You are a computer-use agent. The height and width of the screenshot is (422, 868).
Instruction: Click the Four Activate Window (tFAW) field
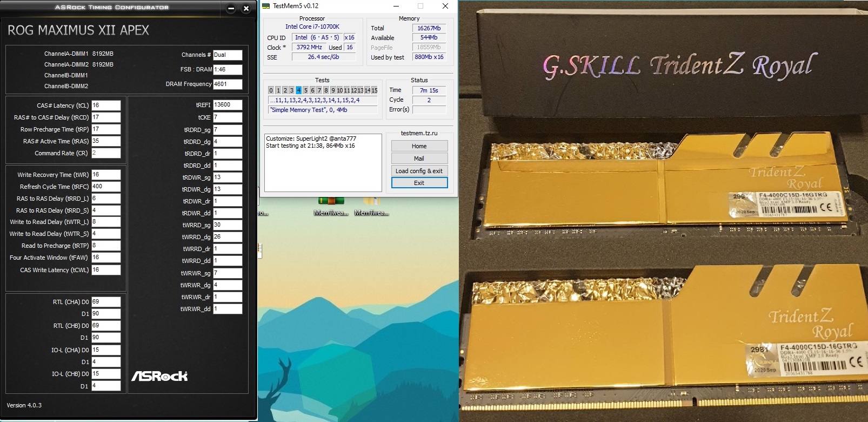pyautogui.click(x=106, y=258)
